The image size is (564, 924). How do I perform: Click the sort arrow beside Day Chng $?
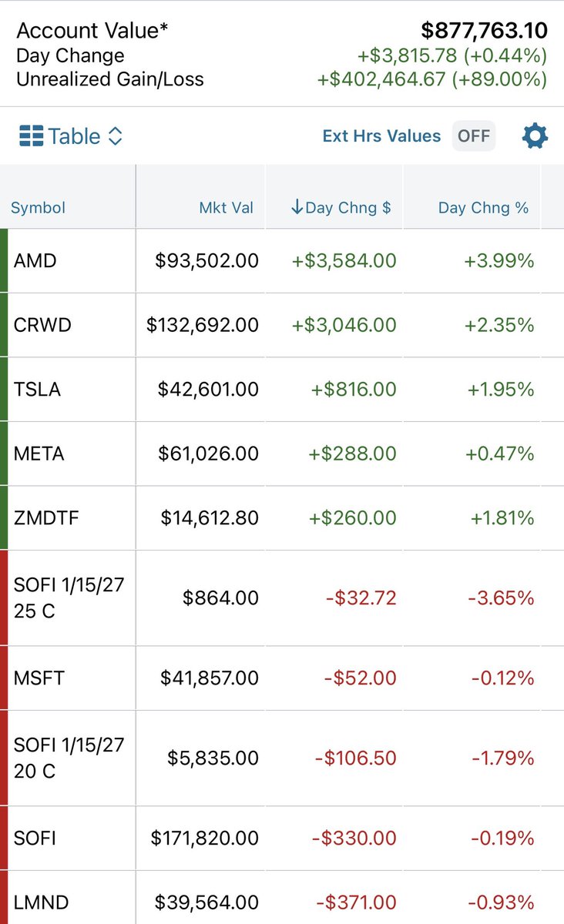point(297,207)
